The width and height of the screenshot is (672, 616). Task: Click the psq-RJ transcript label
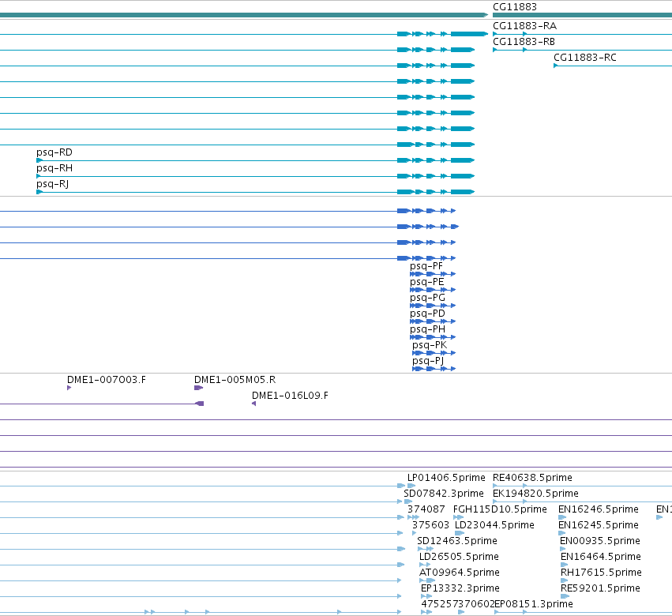point(53,184)
